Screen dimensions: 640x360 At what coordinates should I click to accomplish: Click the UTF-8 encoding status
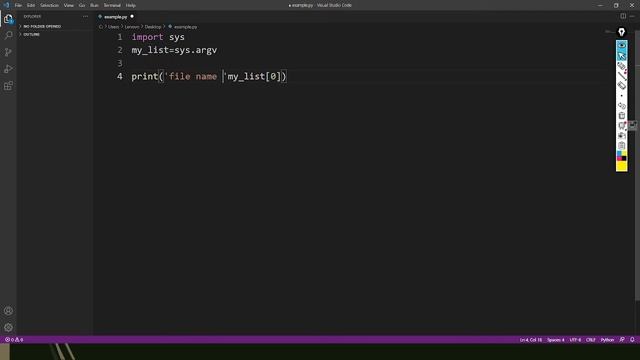click(x=575, y=340)
